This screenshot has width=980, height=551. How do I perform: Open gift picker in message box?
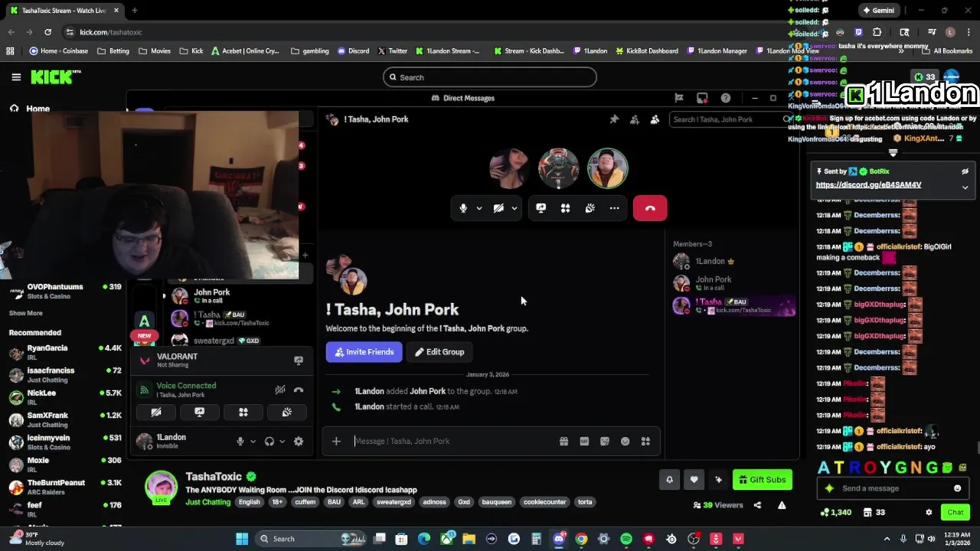[563, 441]
